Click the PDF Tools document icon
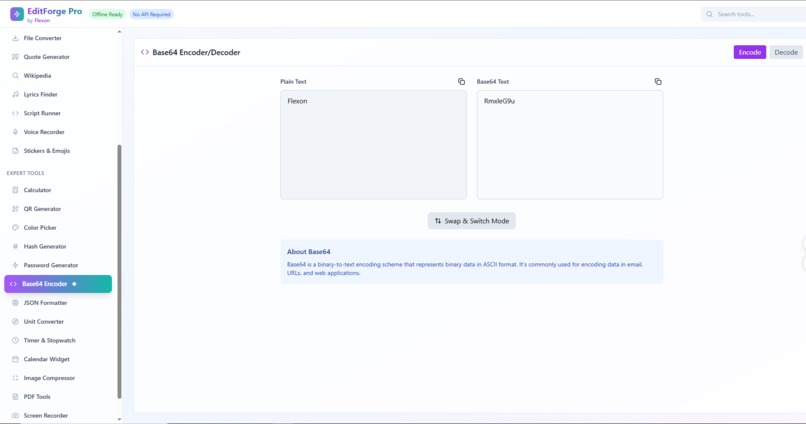This screenshot has width=806, height=424. click(15, 397)
